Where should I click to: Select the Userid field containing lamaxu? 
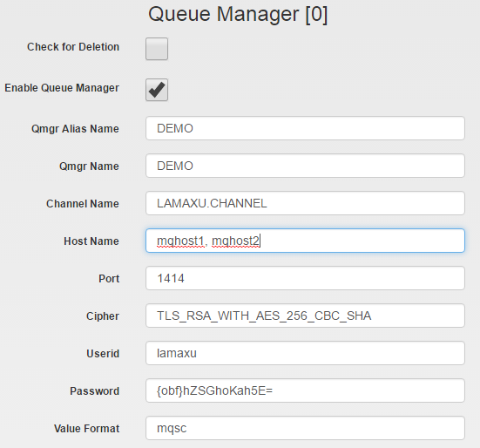[x=305, y=353]
